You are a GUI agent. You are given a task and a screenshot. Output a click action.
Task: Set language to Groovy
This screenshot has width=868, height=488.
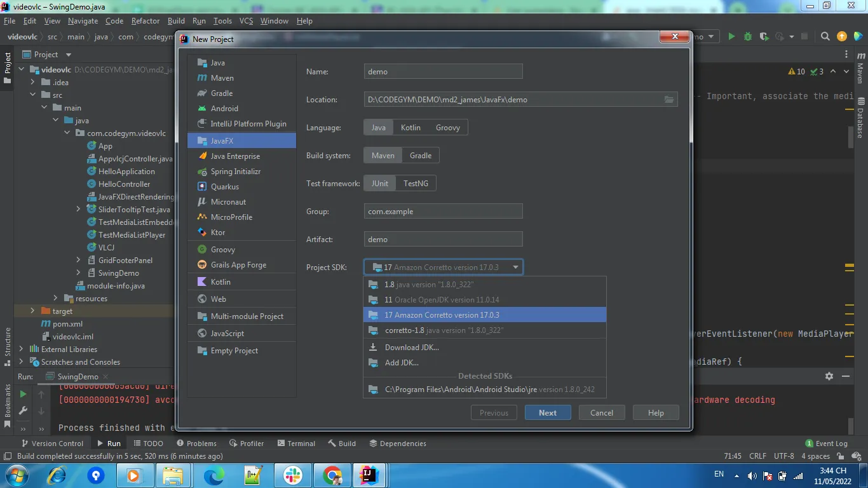[x=448, y=128]
